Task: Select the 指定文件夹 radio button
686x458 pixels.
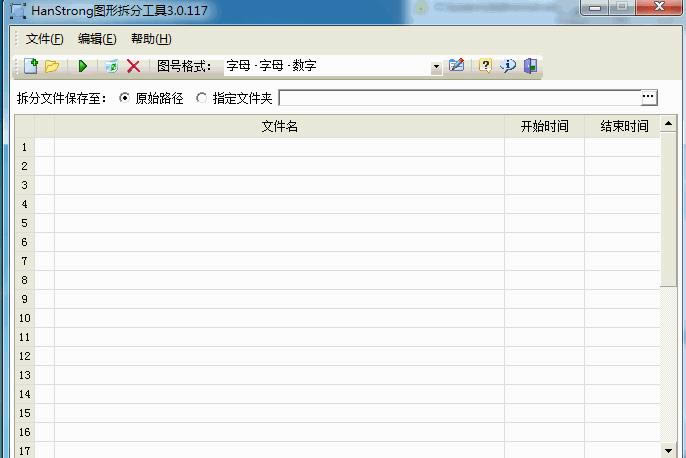Action: [202, 98]
